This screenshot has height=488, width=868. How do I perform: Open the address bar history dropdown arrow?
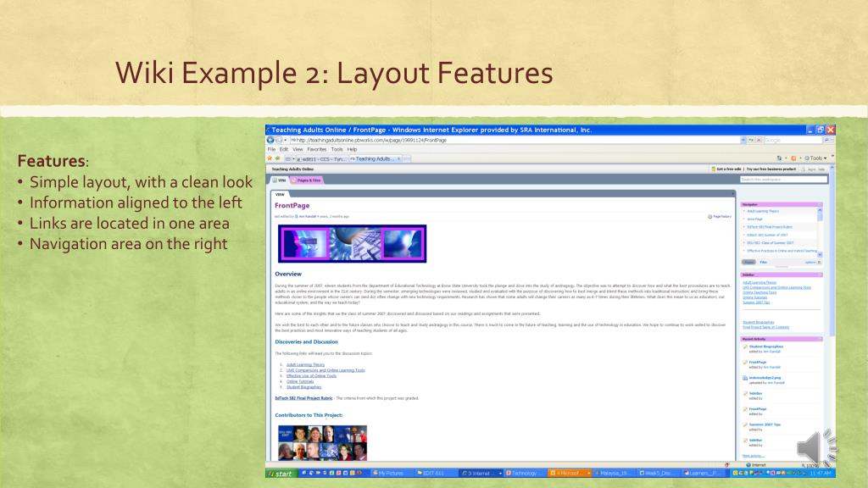[743, 140]
